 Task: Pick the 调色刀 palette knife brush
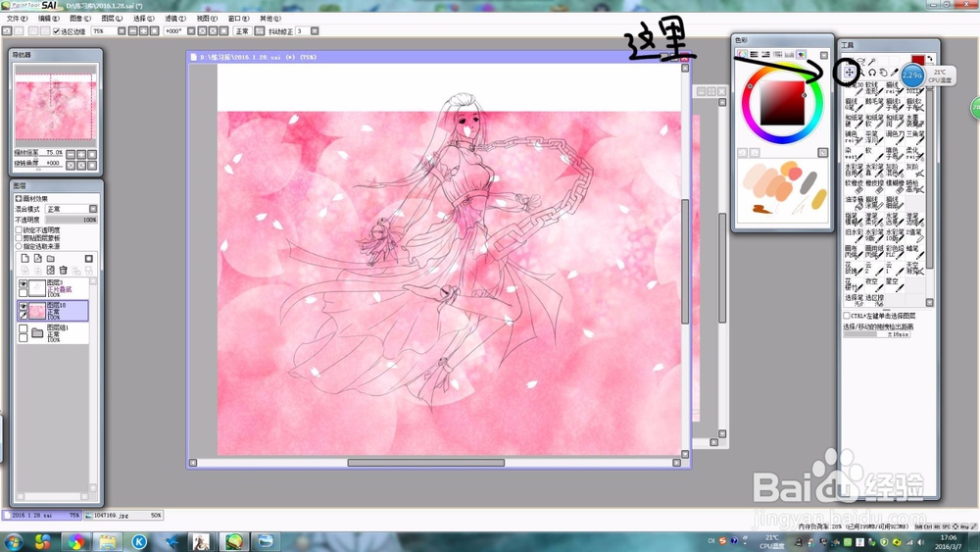pos(895,137)
